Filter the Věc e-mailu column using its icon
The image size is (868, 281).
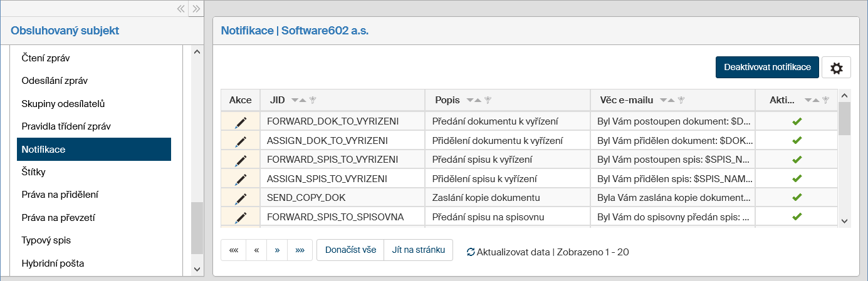pyautogui.click(x=681, y=100)
